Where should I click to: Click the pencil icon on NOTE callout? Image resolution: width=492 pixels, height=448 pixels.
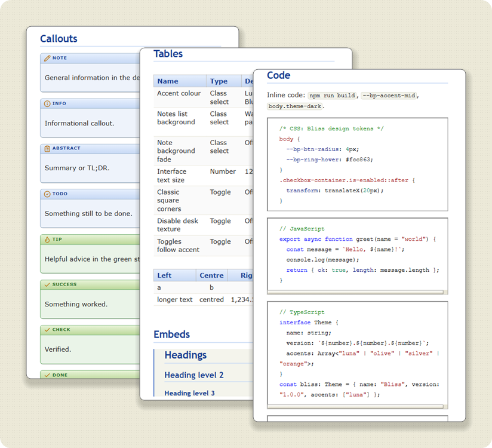(47, 58)
